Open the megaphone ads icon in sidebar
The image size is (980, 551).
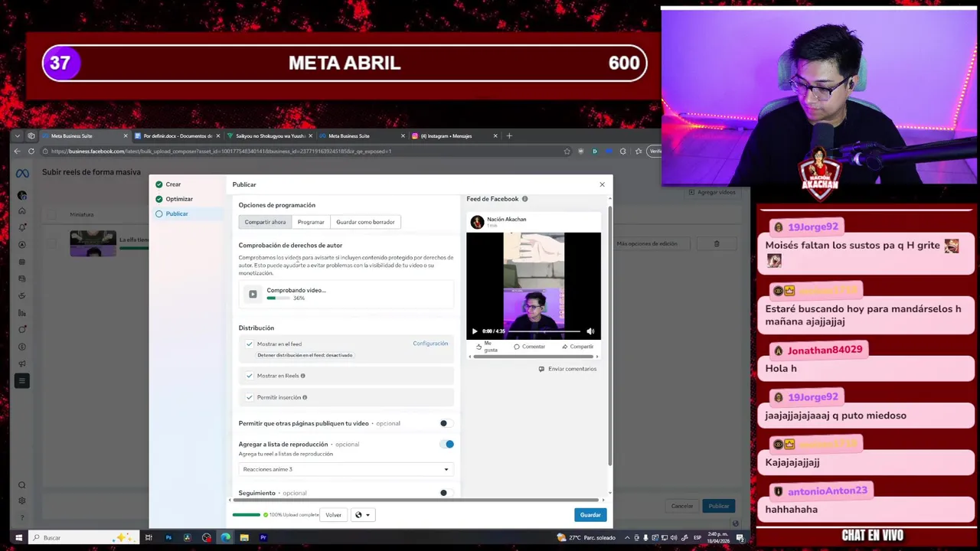22,364
